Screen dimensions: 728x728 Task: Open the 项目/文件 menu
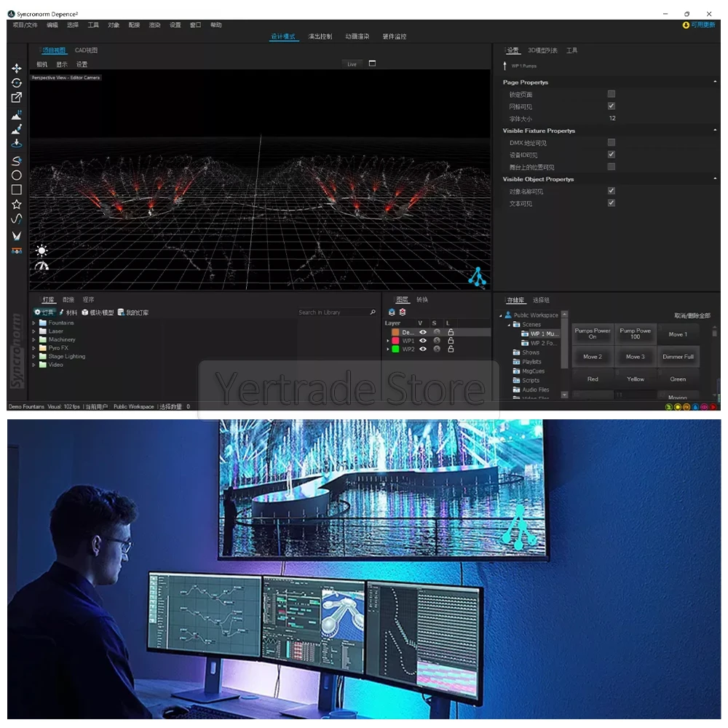(25, 25)
